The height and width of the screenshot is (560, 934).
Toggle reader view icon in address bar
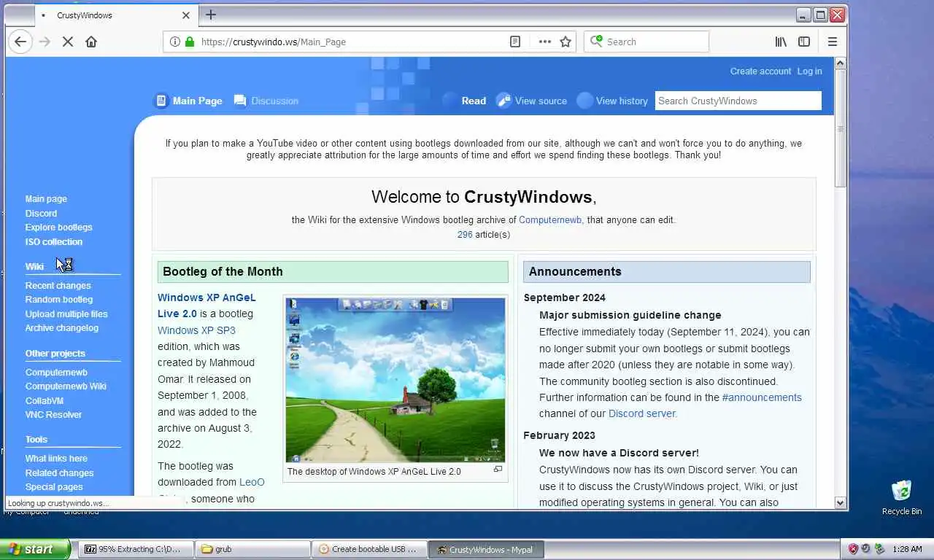pos(515,42)
